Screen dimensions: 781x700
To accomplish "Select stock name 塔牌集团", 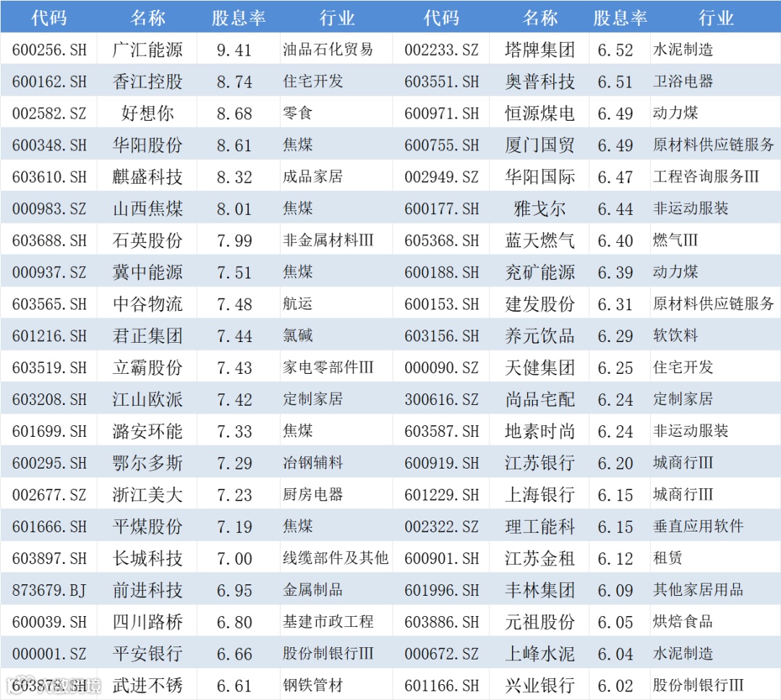I will 540,50.
